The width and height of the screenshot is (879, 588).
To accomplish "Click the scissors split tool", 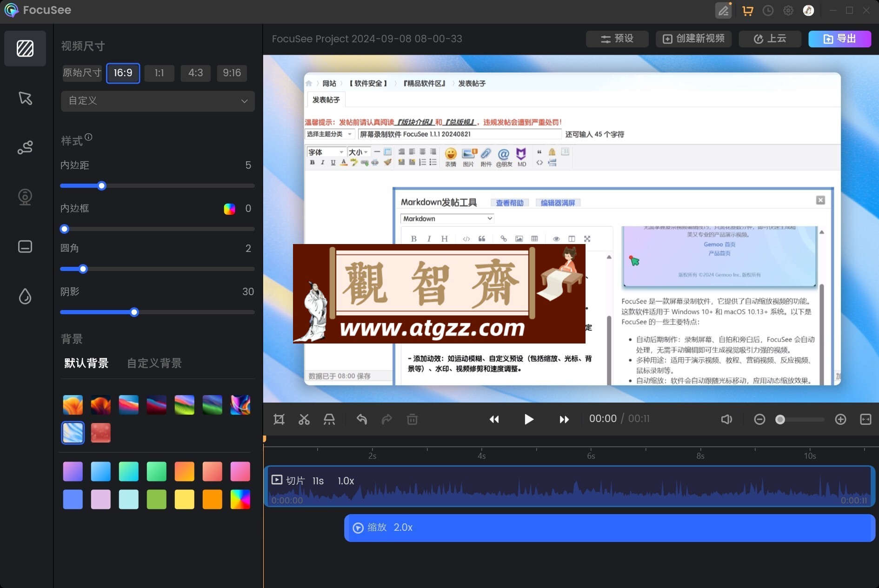I will tap(304, 419).
